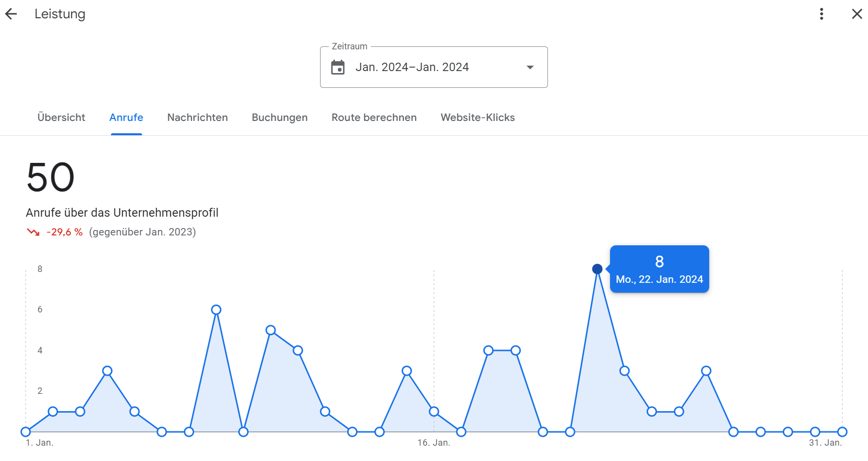Click the '(gegenüber Jan. 2023)' comparison text
The height and width of the screenshot is (461, 868).
(x=143, y=232)
